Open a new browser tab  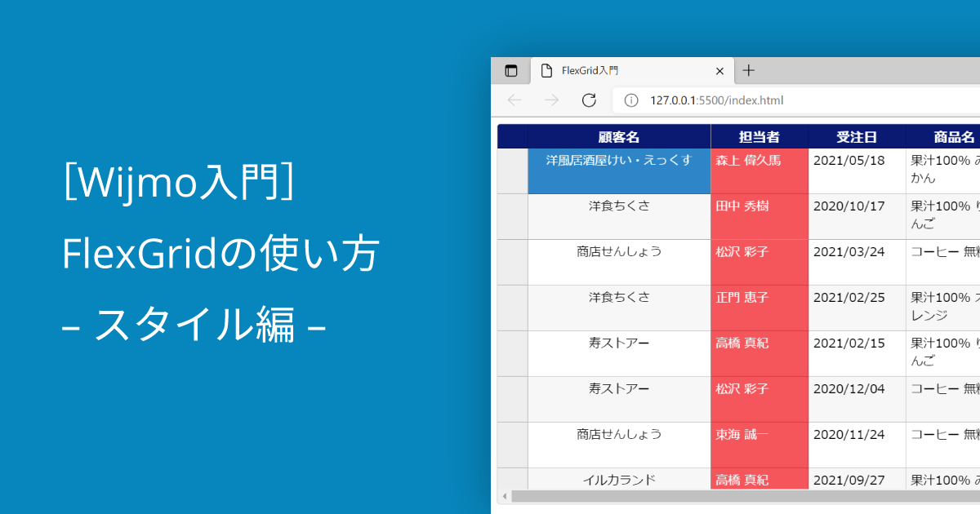(x=749, y=71)
